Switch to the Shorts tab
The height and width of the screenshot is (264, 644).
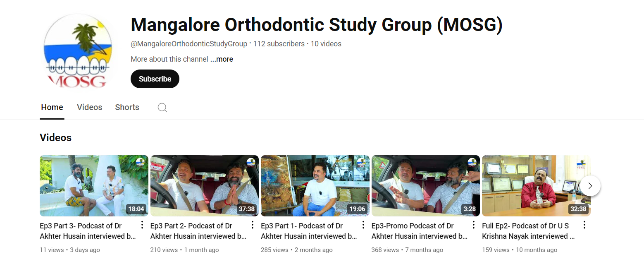pyautogui.click(x=127, y=107)
